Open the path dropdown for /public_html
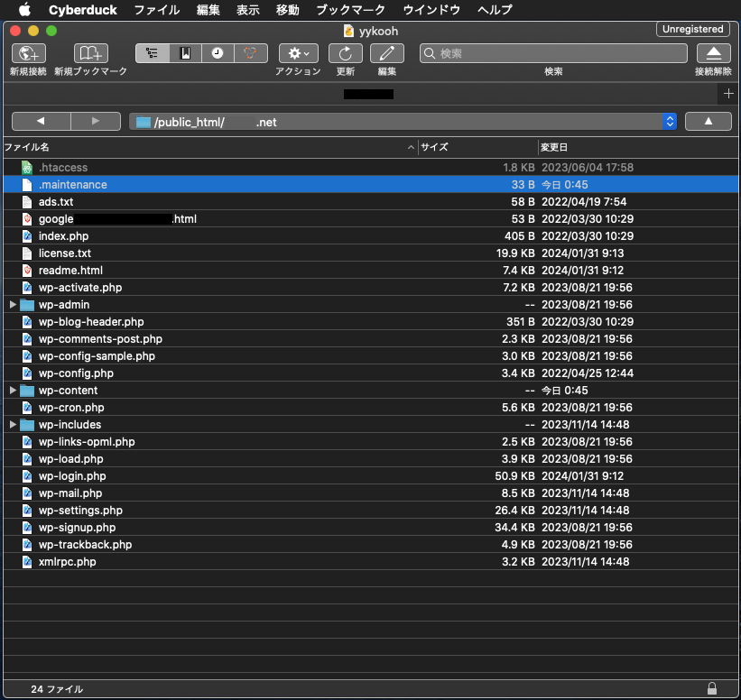This screenshot has height=700, width=741. [x=669, y=122]
